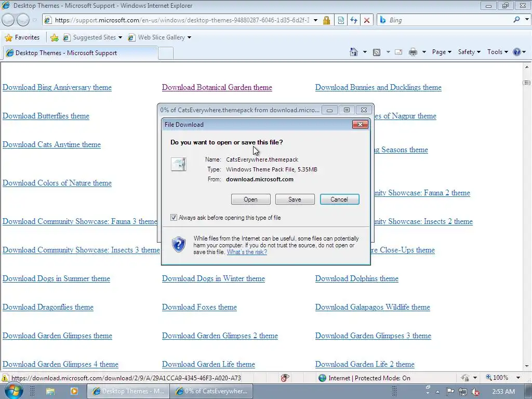Click the Refresh icon beside the address bar
Screen dimensions: 532x399
click(353, 20)
